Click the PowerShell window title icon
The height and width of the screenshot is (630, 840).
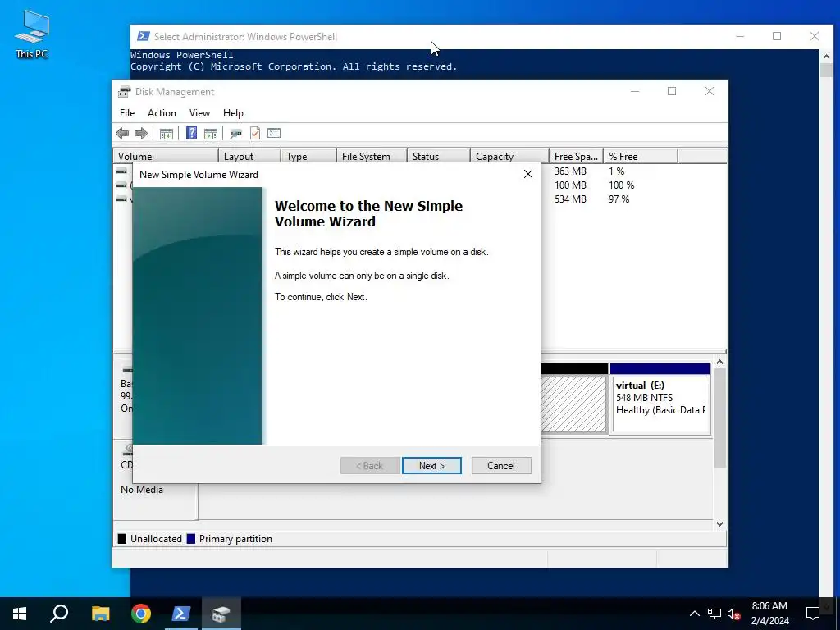143,36
